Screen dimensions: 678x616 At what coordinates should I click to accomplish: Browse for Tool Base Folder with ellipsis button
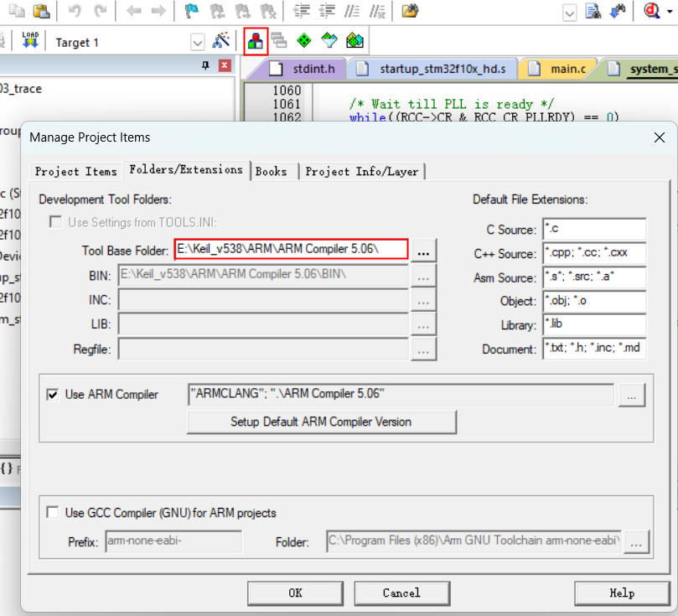click(425, 250)
